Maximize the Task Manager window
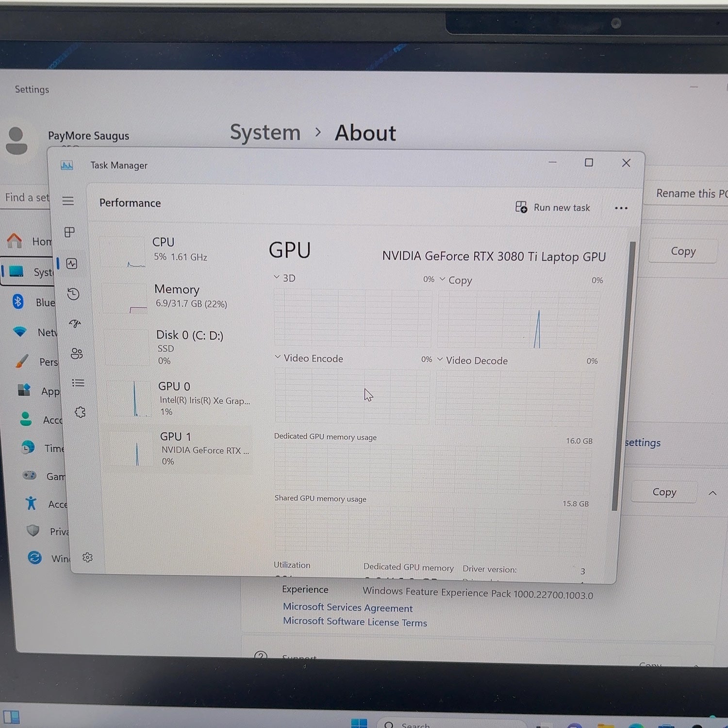 (589, 163)
